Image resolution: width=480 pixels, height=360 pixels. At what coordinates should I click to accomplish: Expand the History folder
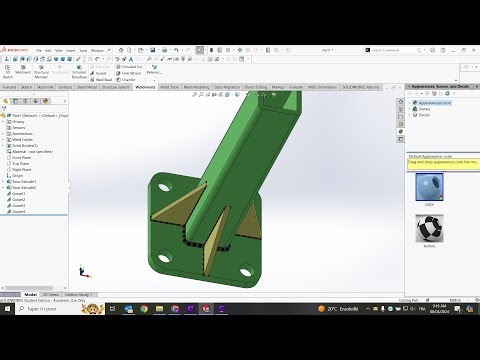pyautogui.click(x=3, y=122)
